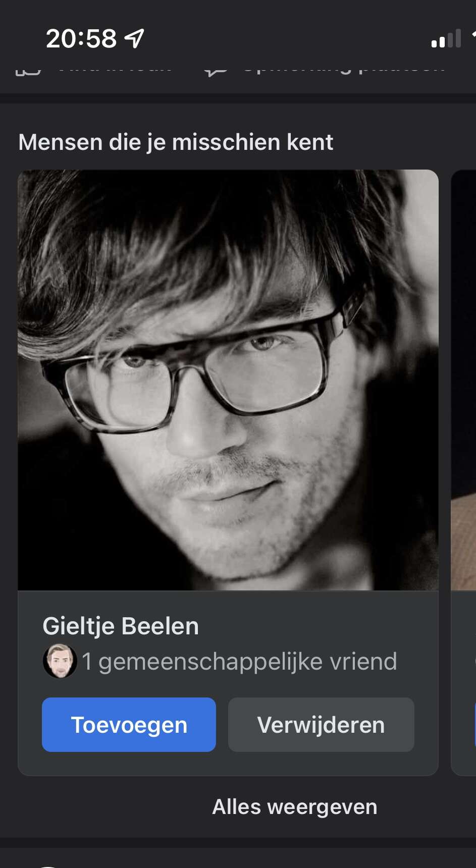Open Gieltje Beelen's profile name link

[x=121, y=626]
